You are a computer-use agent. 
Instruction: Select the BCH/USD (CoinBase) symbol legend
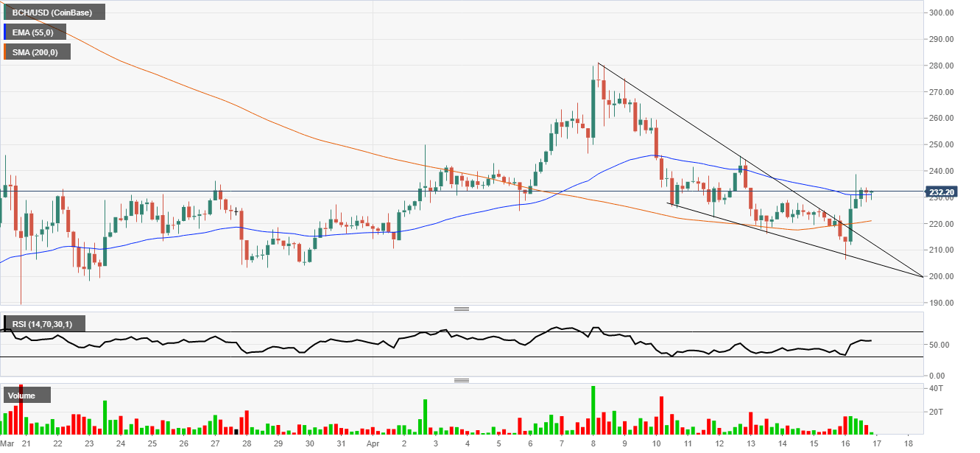point(53,12)
